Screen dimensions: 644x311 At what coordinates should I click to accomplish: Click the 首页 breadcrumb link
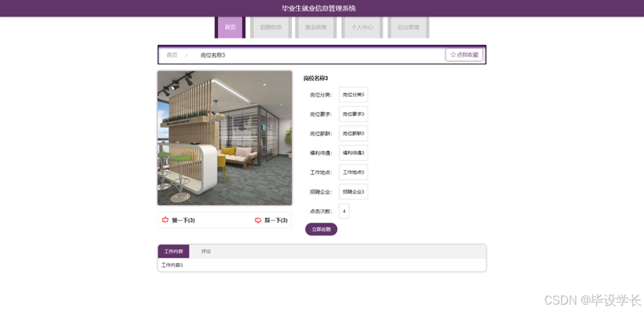(x=172, y=55)
